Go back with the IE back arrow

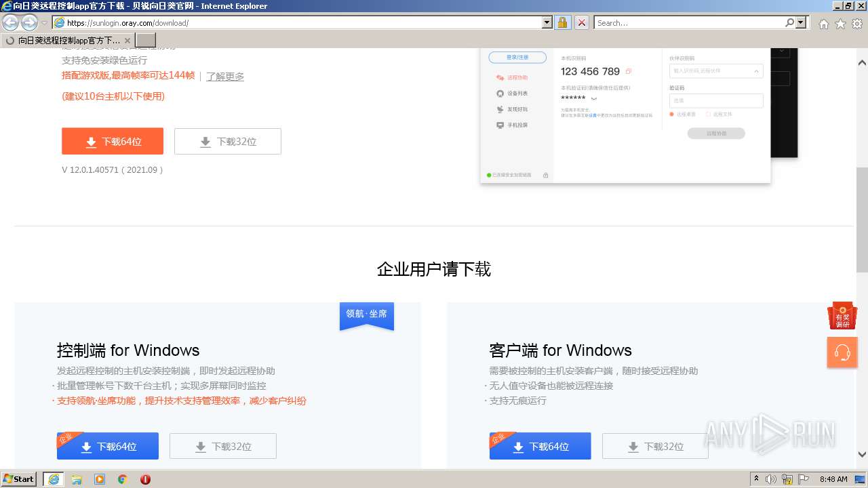(x=11, y=22)
